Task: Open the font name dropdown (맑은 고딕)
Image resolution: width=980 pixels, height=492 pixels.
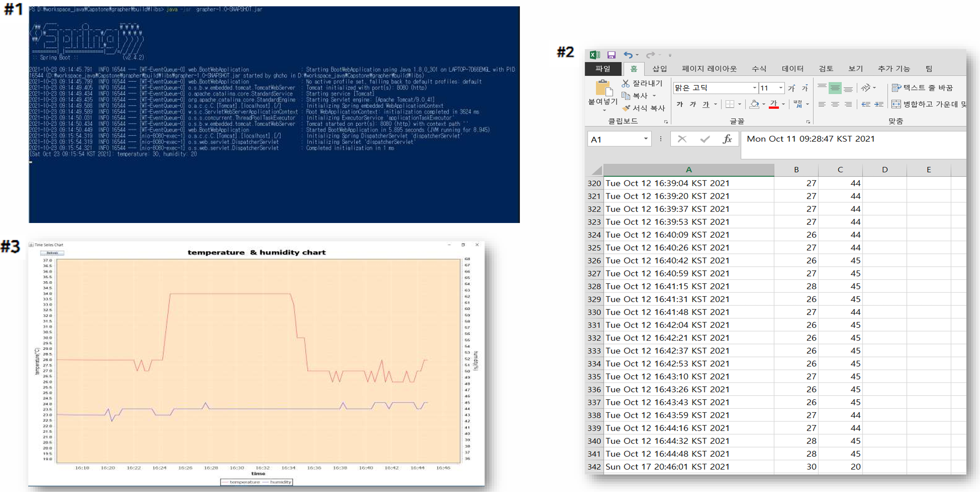Action: [754, 88]
